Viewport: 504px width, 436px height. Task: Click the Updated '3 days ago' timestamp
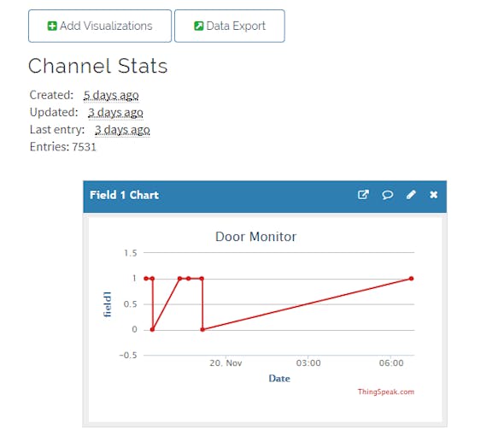pyautogui.click(x=115, y=113)
